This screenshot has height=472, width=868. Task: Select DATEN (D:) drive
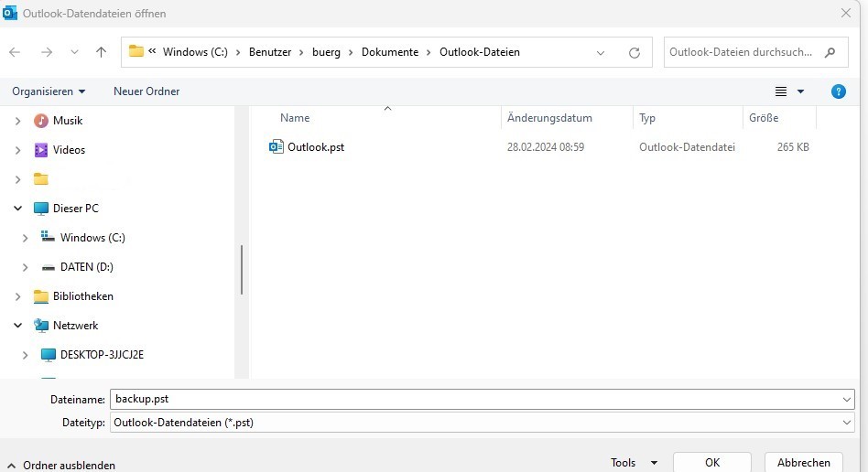pyautogui.click(x=86, y=267)
